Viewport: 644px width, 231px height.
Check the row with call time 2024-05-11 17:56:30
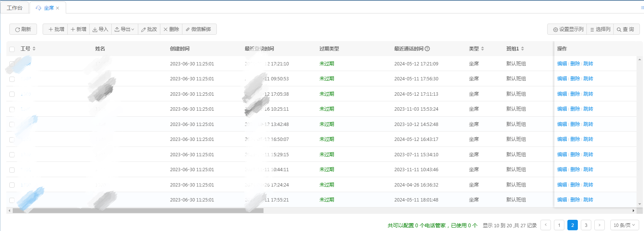[12, 79]
